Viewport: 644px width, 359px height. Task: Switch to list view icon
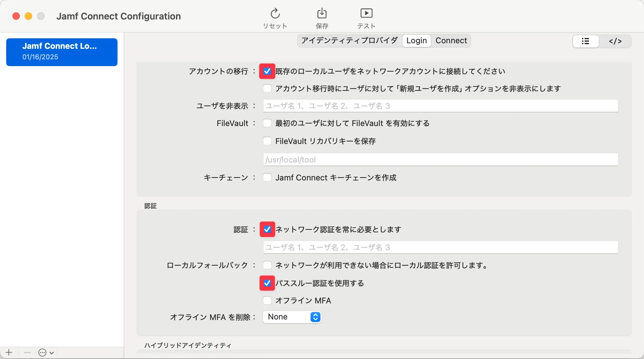[585, 41]
